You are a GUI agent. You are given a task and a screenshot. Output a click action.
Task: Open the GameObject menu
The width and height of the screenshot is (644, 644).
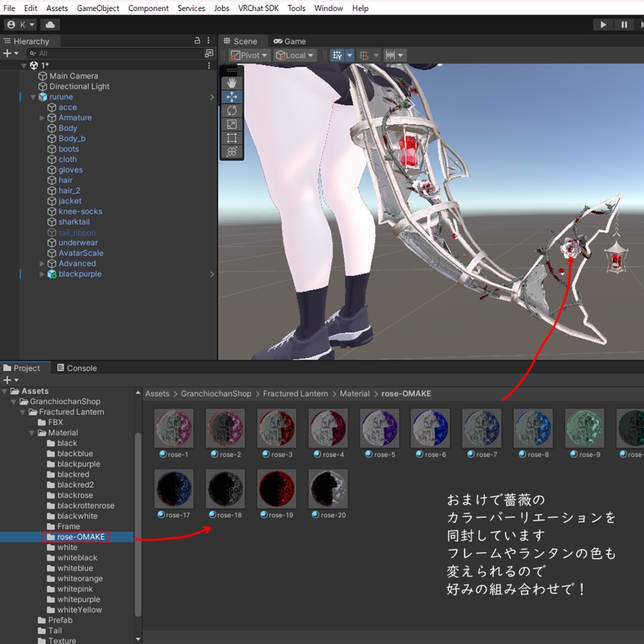[x=97, y=8]
